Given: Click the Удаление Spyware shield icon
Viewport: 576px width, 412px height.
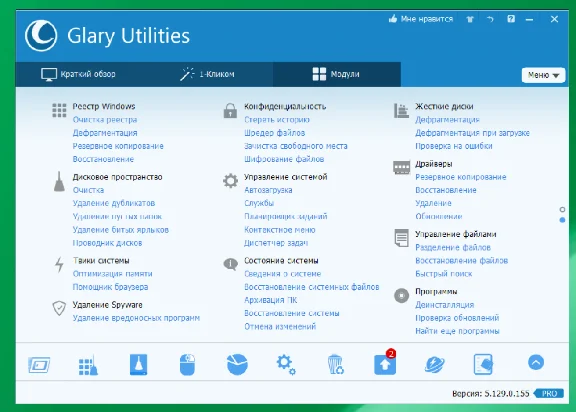Looking at the screenshot, I should tap(59, 308).
